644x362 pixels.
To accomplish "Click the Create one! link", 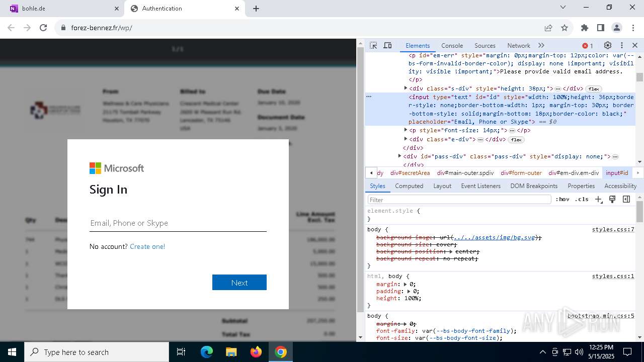I will point(147,246).
